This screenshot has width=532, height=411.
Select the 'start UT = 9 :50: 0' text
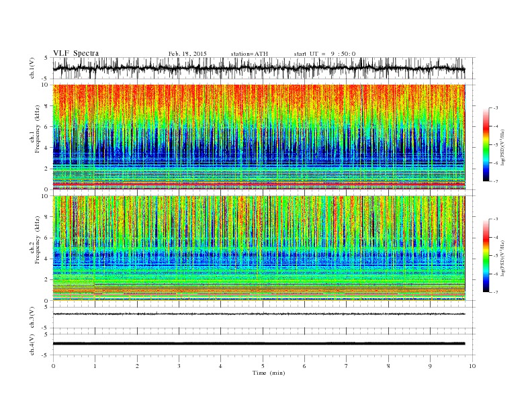click(324, 54)
